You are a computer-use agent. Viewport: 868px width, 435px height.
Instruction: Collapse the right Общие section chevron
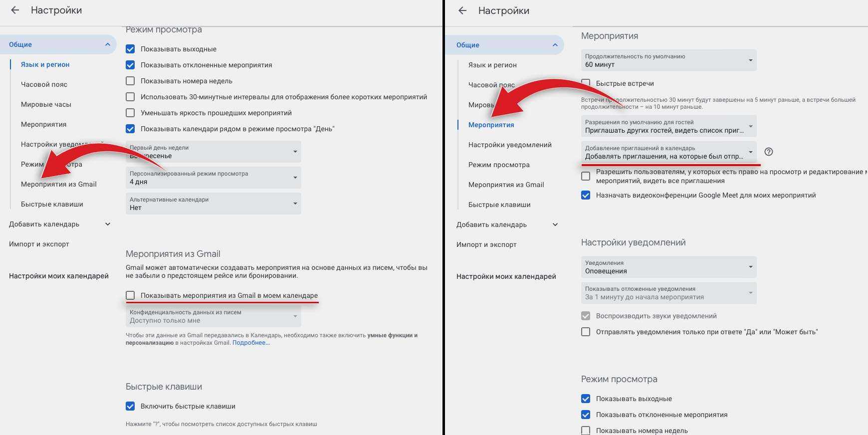(x=555, y=45)
